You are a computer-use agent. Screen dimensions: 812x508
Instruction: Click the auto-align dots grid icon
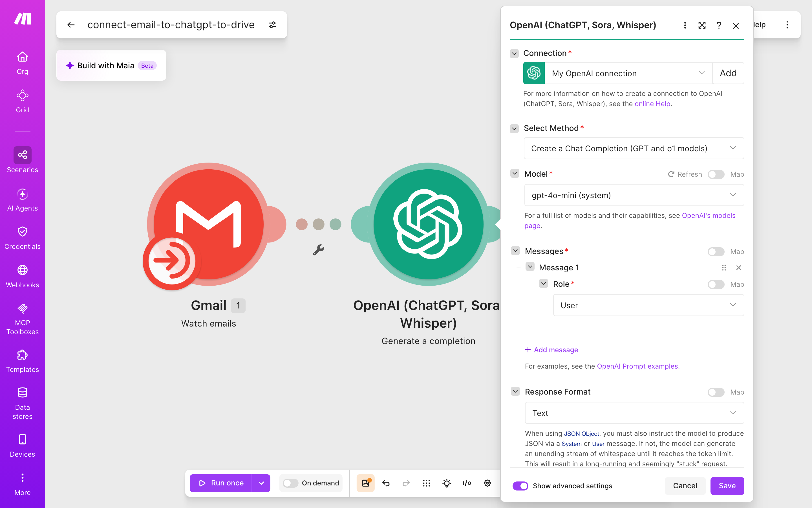point(427,483)
